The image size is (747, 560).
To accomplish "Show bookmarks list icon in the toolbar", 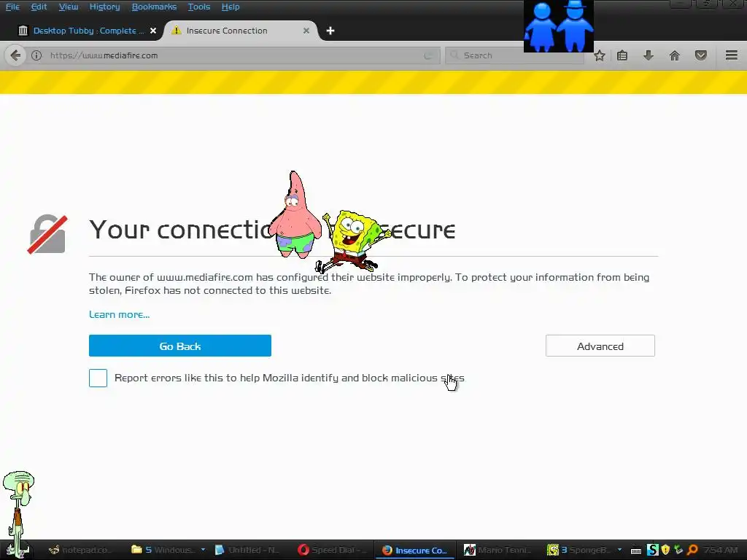I will click(622, 55).
